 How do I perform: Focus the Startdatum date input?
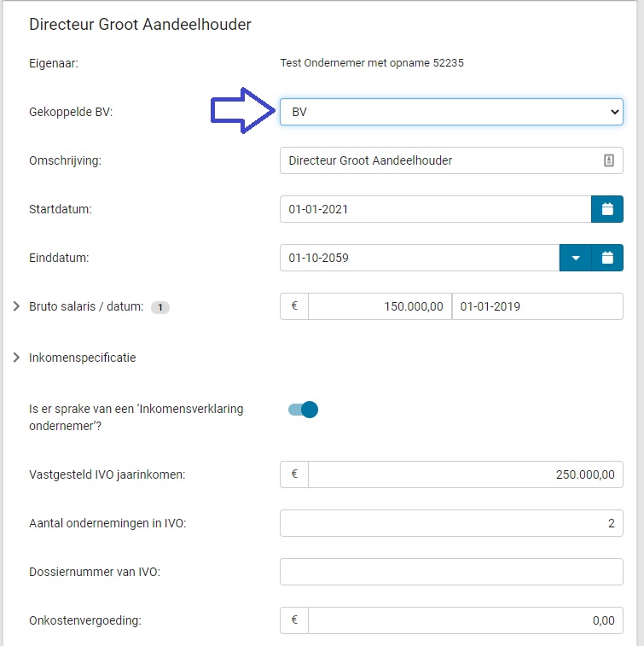435,209
